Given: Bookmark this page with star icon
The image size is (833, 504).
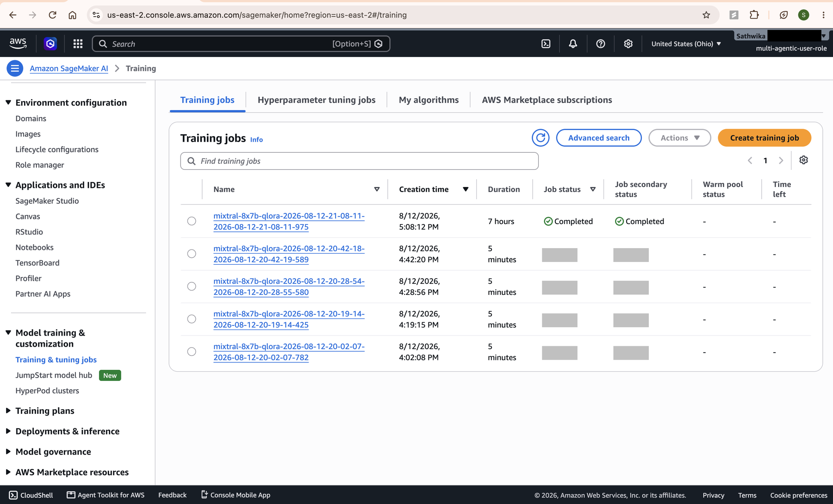Looking at the screenshot, I should 706,15.
